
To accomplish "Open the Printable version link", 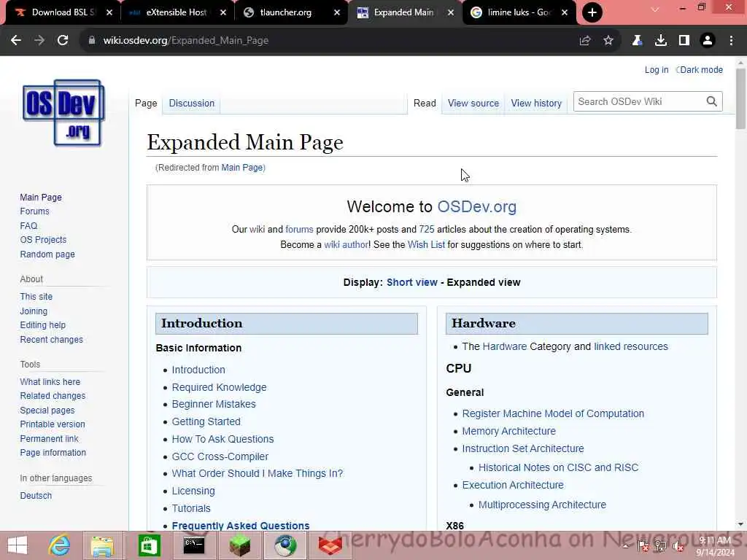I will (x=53, y=424).
